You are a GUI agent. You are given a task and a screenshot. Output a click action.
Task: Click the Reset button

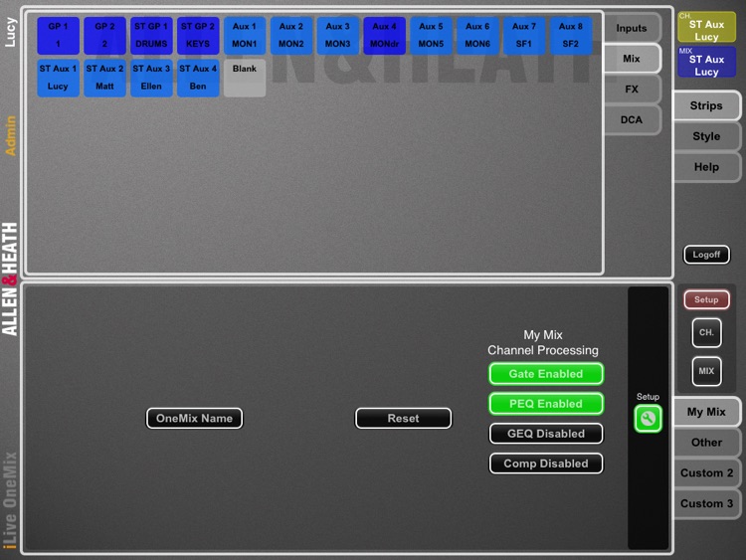403,418
